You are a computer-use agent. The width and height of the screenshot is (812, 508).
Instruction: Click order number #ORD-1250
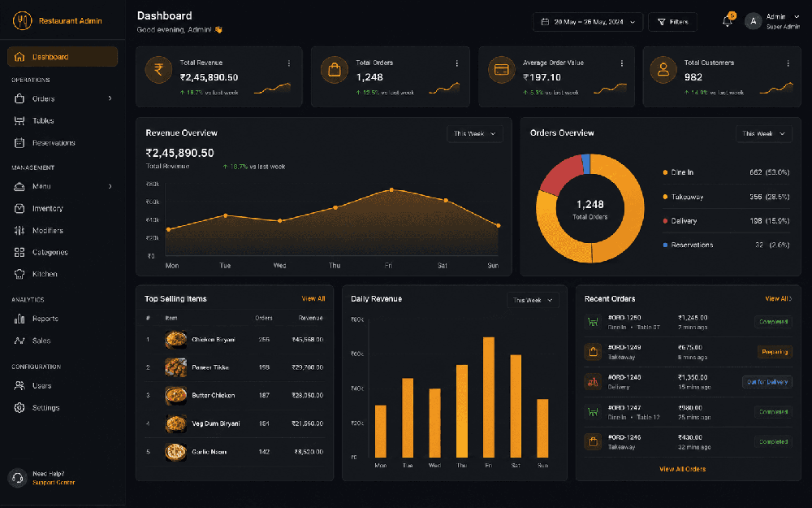pyautogui.click(x=624, y=318)
